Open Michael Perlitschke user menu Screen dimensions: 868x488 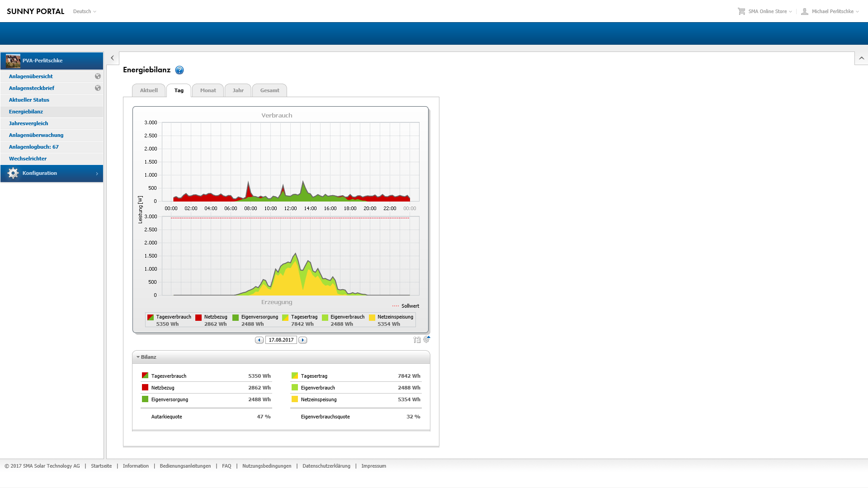tap(832, 11)
